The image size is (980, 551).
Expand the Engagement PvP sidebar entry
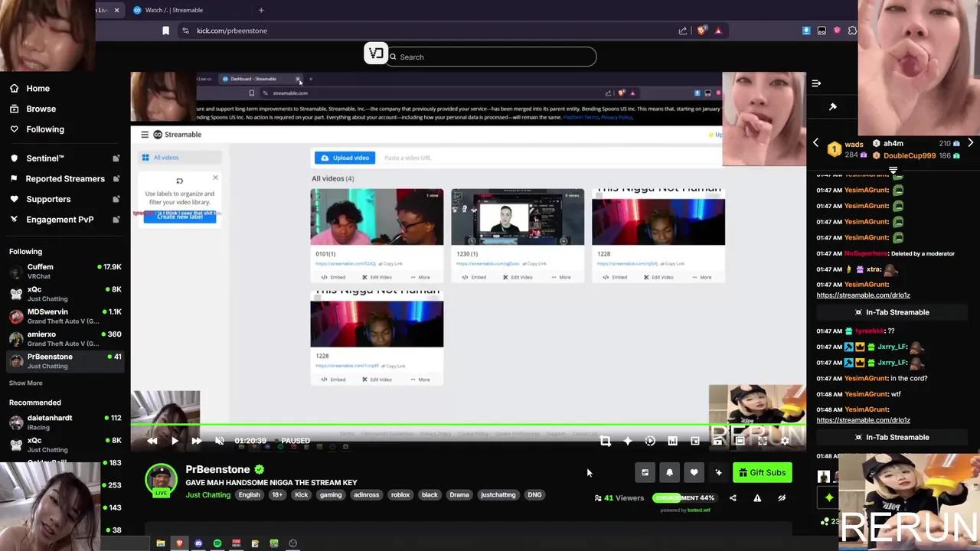[60, 220]
